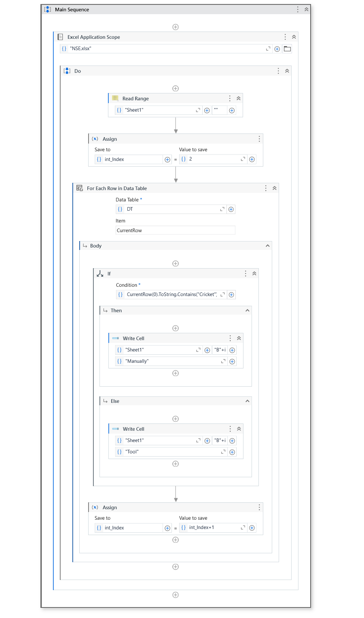Viewport: 364px width, 618px height.
Task: Click plus beside If Condition field
Action: (231, 295)
